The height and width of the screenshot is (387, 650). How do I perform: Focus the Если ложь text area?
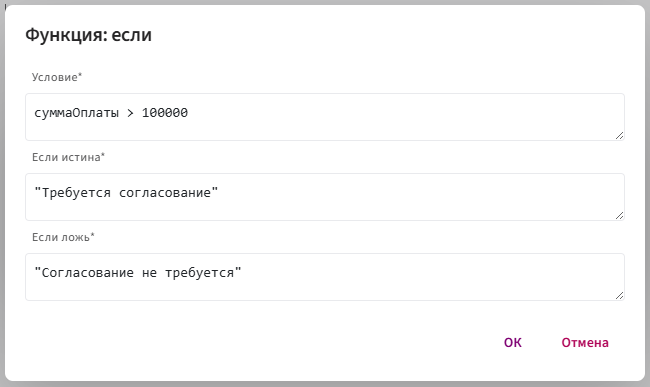tap(325, 277)
